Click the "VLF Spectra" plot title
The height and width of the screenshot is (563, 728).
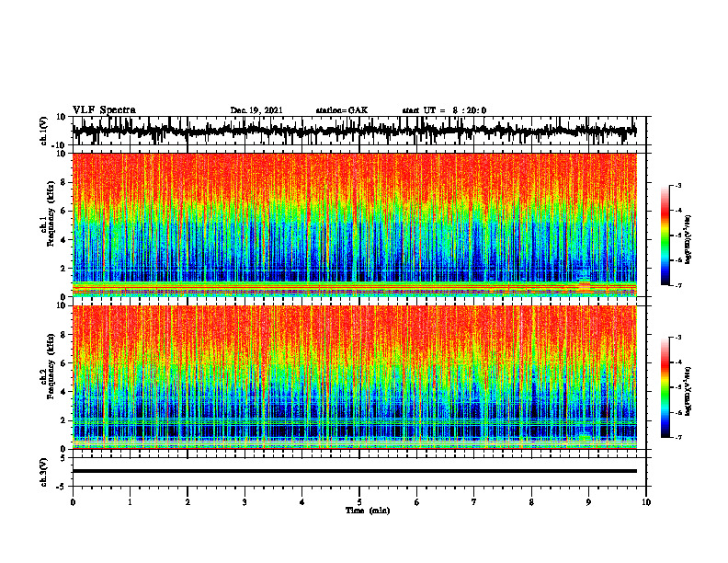[x=104, y=110]
